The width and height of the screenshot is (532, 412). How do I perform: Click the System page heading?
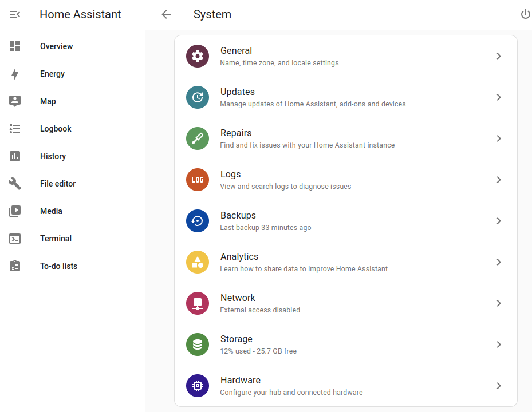pos(212,14)
